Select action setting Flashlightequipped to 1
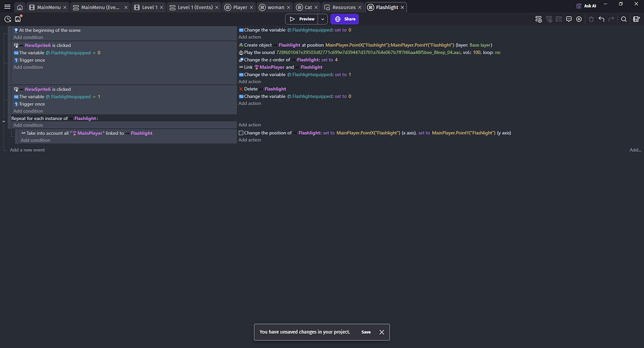644x348 pixels. click(x=295, y=75)
